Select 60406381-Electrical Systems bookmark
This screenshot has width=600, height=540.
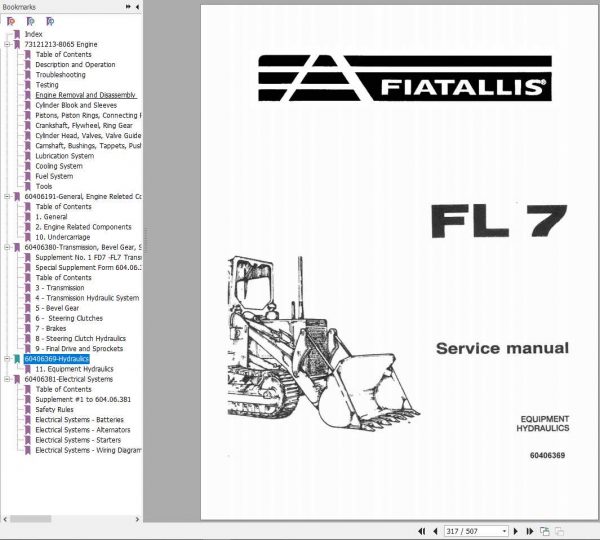coord(69,379)
